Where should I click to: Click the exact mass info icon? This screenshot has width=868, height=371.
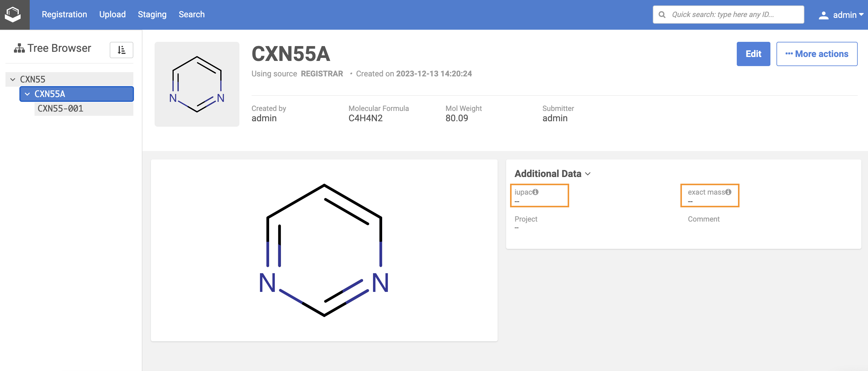[728, 192]
